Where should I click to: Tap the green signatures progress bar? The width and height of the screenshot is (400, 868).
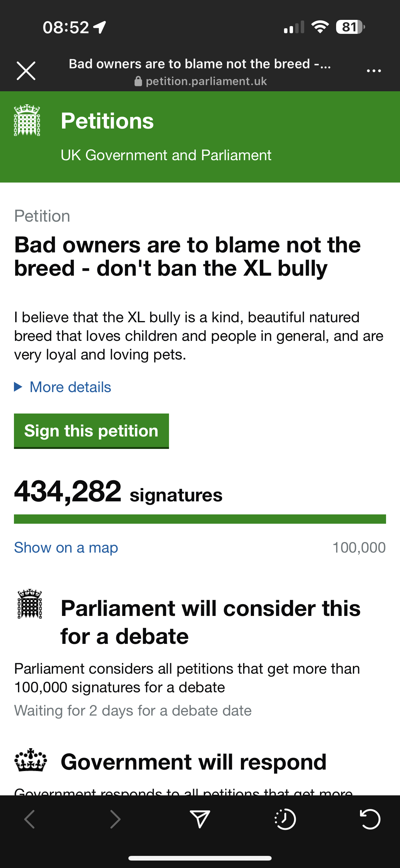click(200, 519)
